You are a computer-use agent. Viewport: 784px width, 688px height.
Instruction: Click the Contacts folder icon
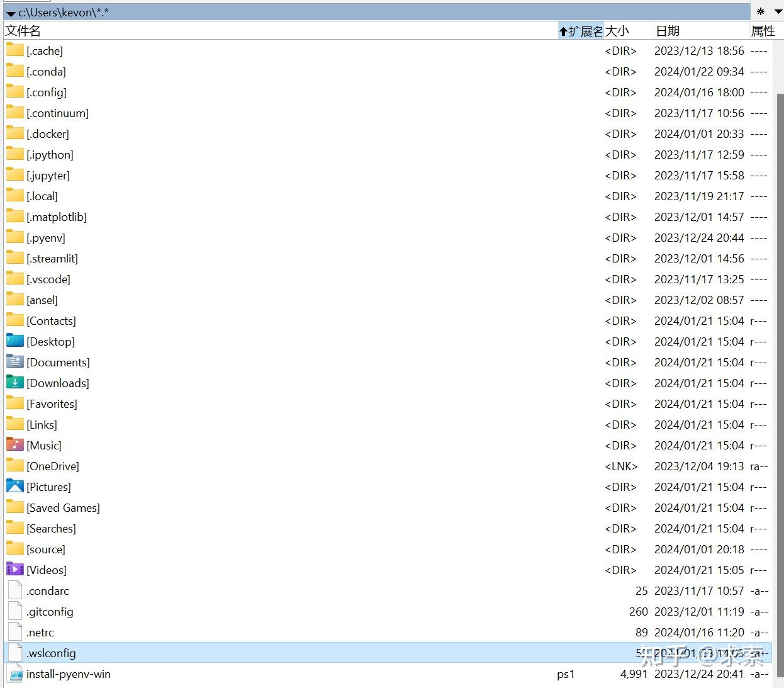click(x=14, y=320)
